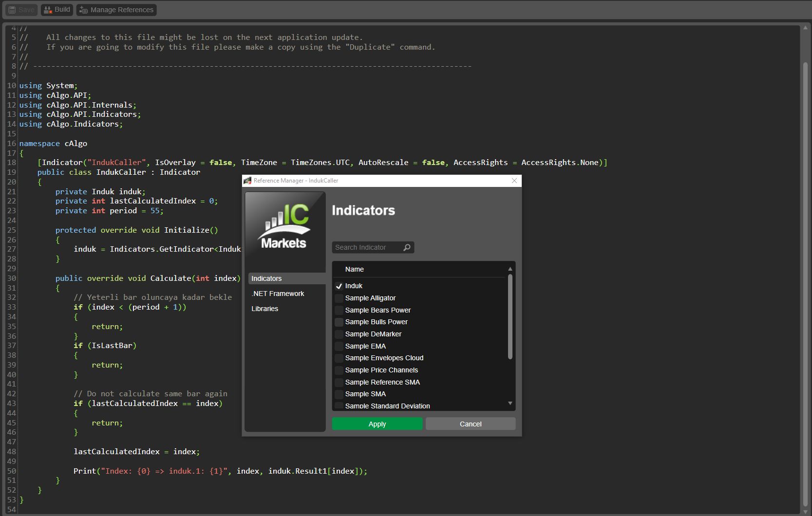Click Apply in Reference Manager
Image resolution: width=812 pixels, height=516 pixels.
tap(377, 424)
